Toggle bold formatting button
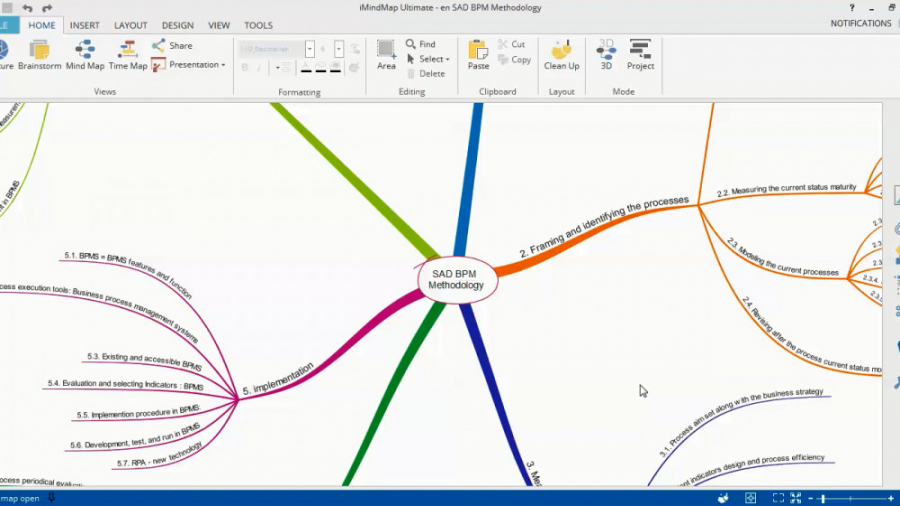The width and height of the screenshot is (900, 506). [245, 68]
